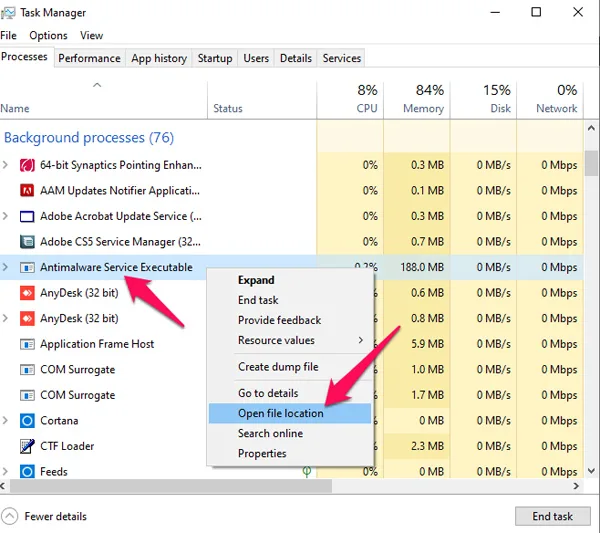Click the 5.9 MB memory value
The height and width of the screenshot is (533, 600).
pos(427,344)
